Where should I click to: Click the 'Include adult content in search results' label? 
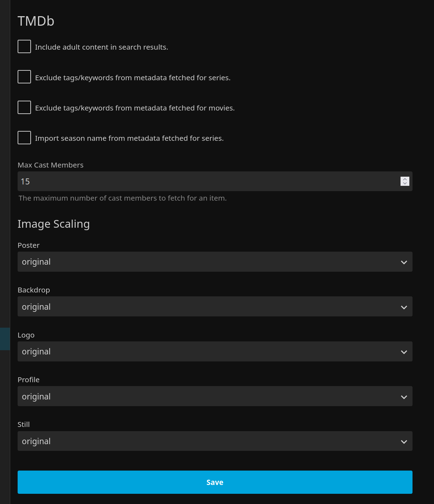(101, 47)
